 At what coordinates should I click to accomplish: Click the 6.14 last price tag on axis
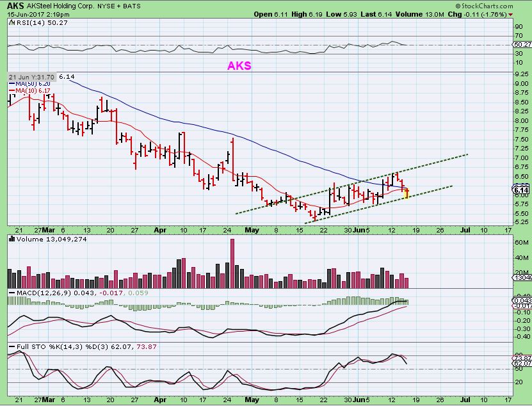[x=522, y=190]
